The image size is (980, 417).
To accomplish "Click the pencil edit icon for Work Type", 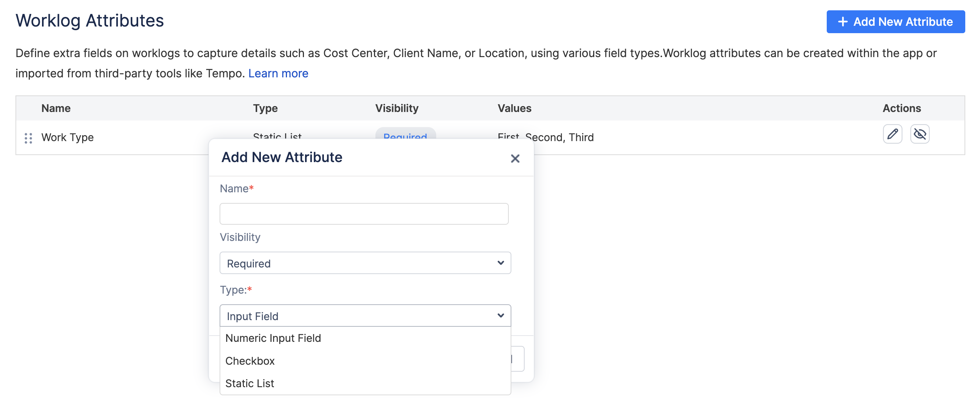I will [x=892, y=134].
